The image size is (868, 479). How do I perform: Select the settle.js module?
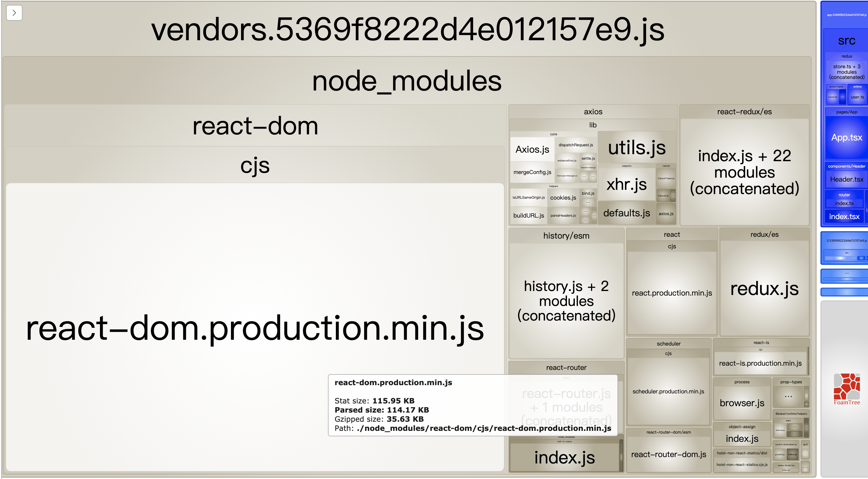tap(588, 158)
